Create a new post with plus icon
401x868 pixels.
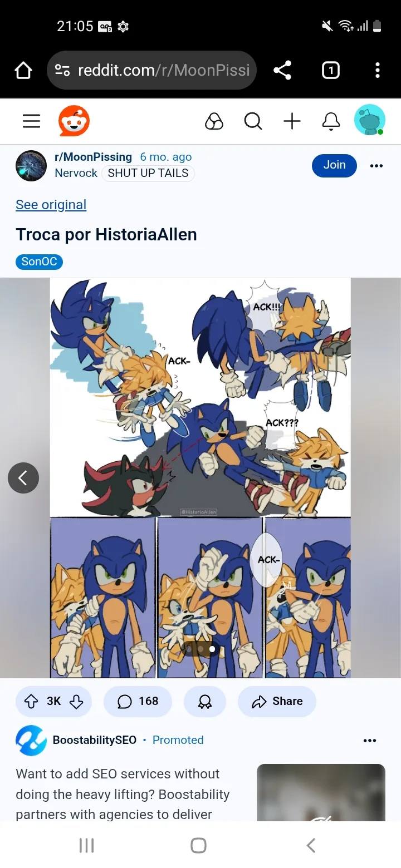click(x=292, y=121)
